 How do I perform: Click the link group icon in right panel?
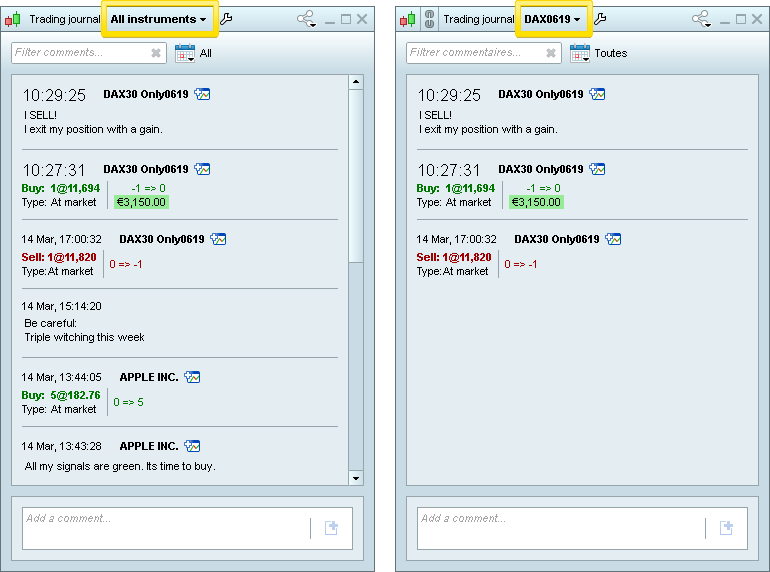click(428, 19)
